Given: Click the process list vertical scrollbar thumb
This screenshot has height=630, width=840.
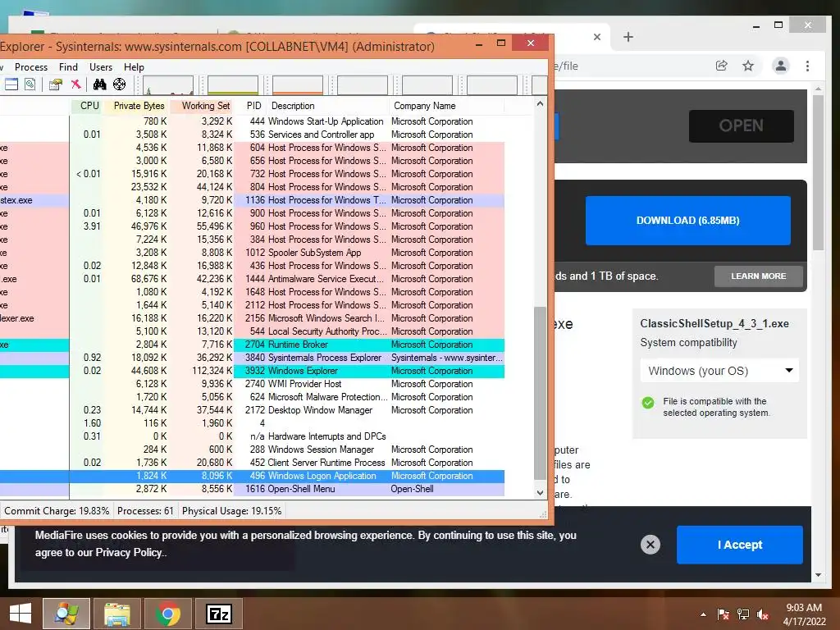Looking at the screenshot, I should click(x=540, y=394).
